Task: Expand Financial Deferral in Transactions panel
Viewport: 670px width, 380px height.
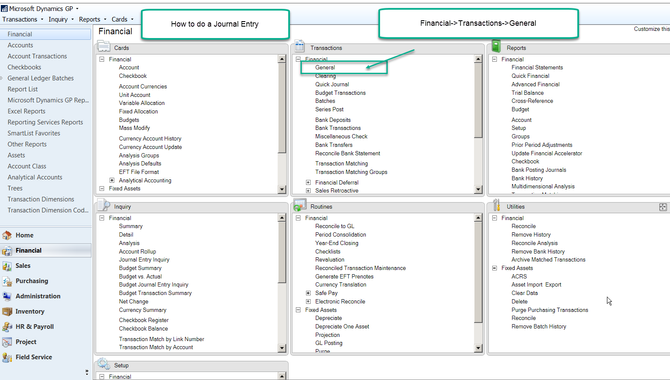Action: pos(308,183)
